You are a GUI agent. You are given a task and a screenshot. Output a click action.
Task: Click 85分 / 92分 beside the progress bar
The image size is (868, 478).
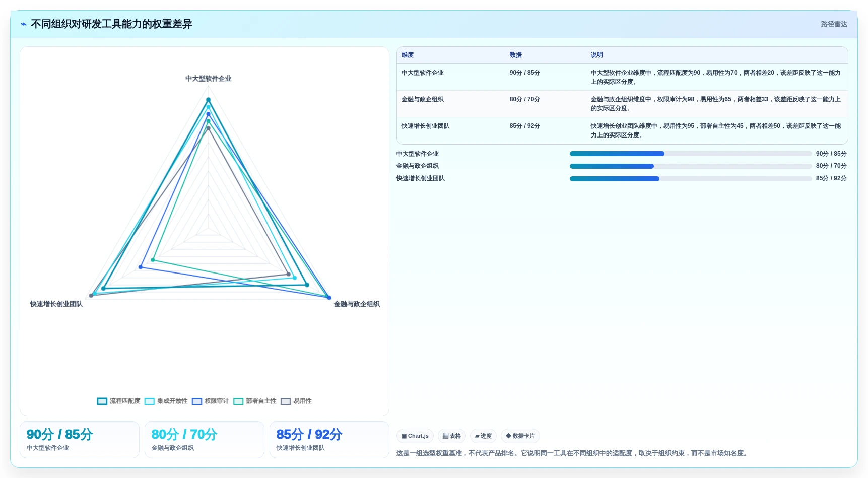(x=831, y=178)
